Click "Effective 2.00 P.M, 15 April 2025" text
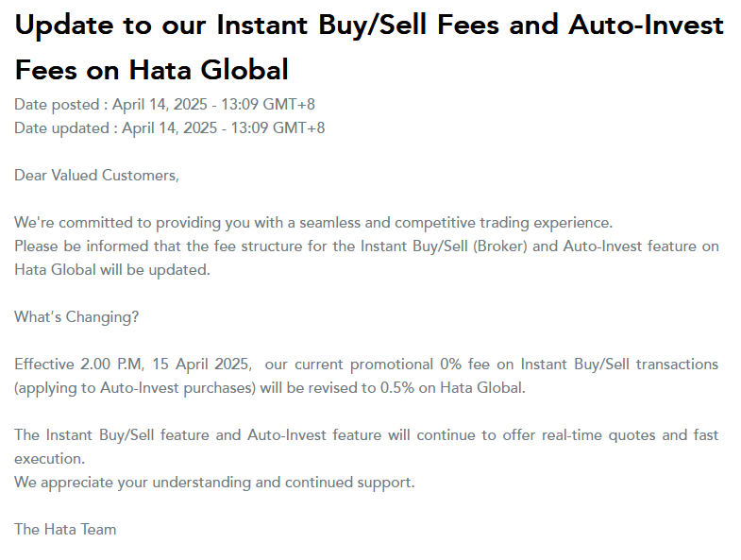The width and height of the screenshot is (741, 560). click(133, 365)
